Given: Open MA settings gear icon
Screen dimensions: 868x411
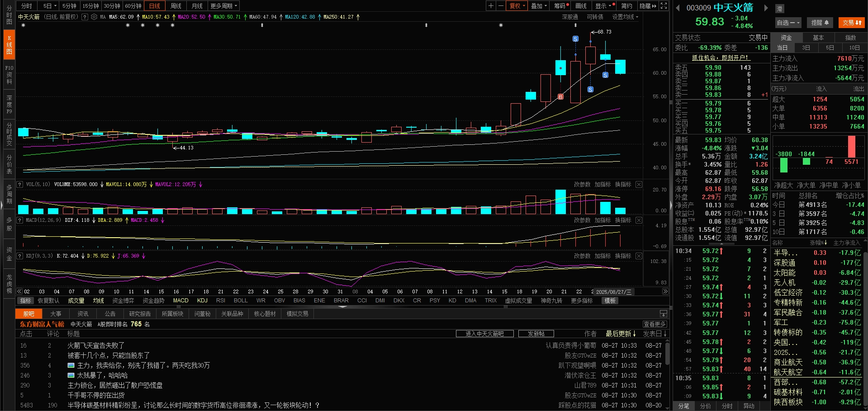Looking at the screenshot, I should 94,17.
